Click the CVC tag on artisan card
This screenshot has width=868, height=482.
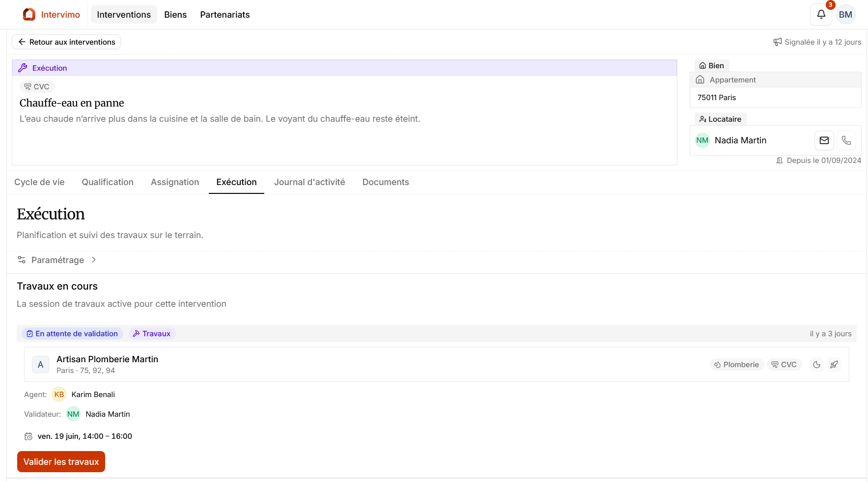[784, 365]
